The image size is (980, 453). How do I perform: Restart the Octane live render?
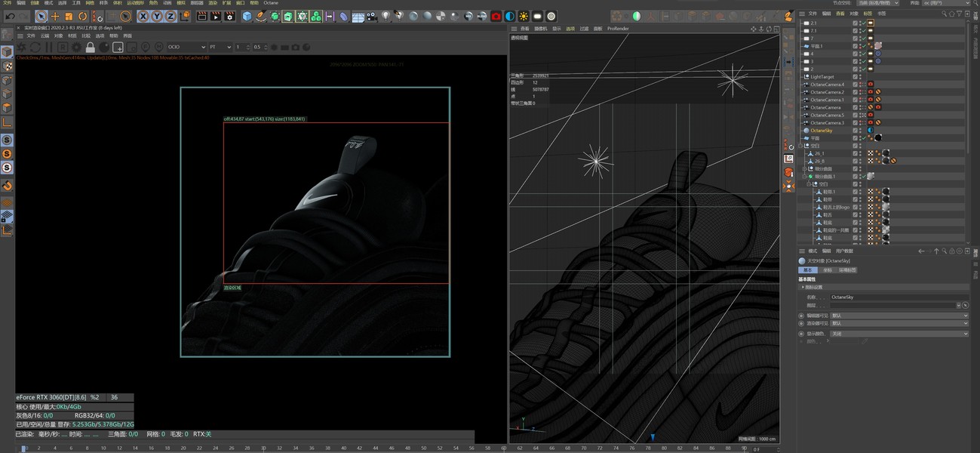35,47
